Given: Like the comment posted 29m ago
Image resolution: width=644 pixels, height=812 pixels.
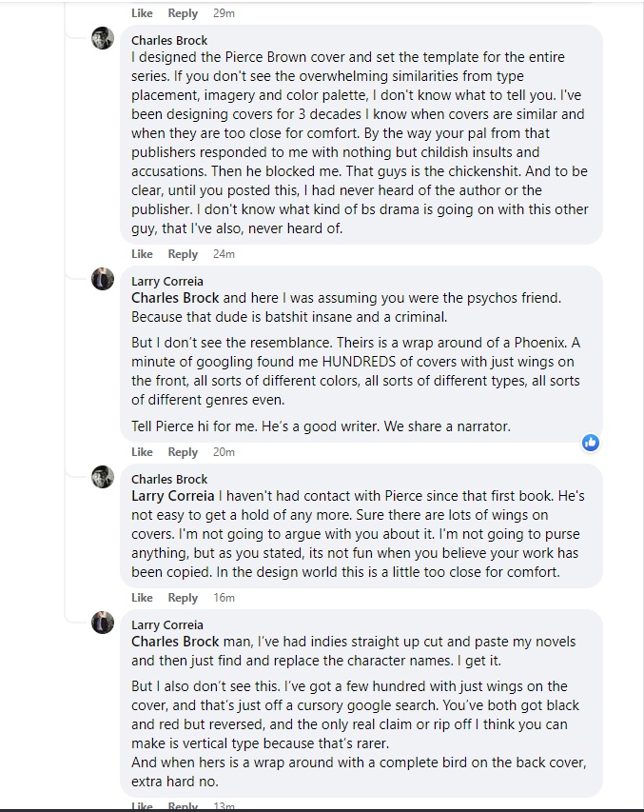Looking at the screenshot, I should coord(142,13).
